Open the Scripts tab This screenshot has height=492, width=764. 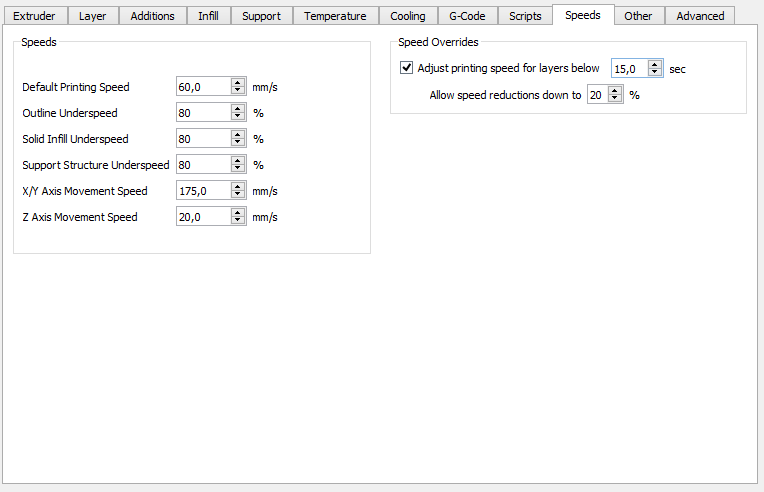tap(525, 16)
